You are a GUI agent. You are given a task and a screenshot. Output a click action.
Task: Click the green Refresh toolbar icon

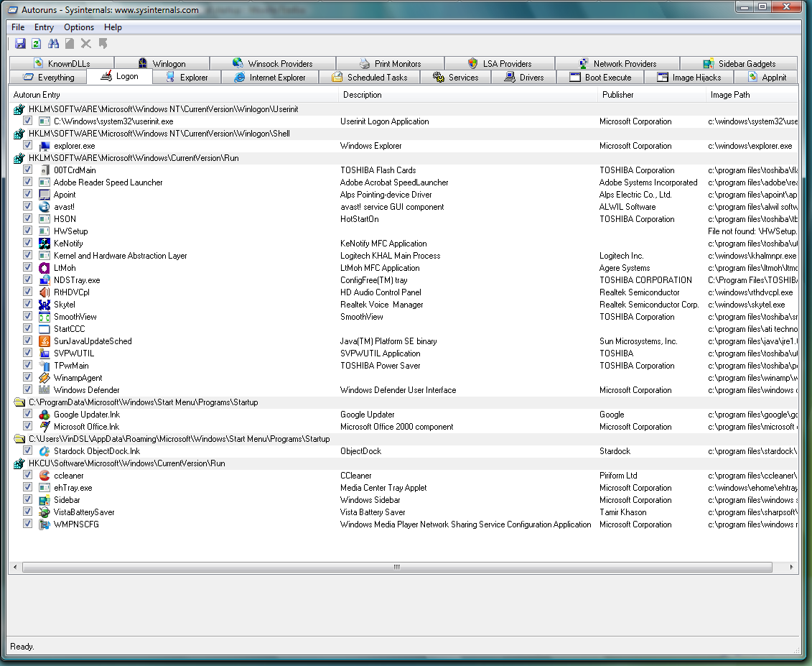pos(36,44)
